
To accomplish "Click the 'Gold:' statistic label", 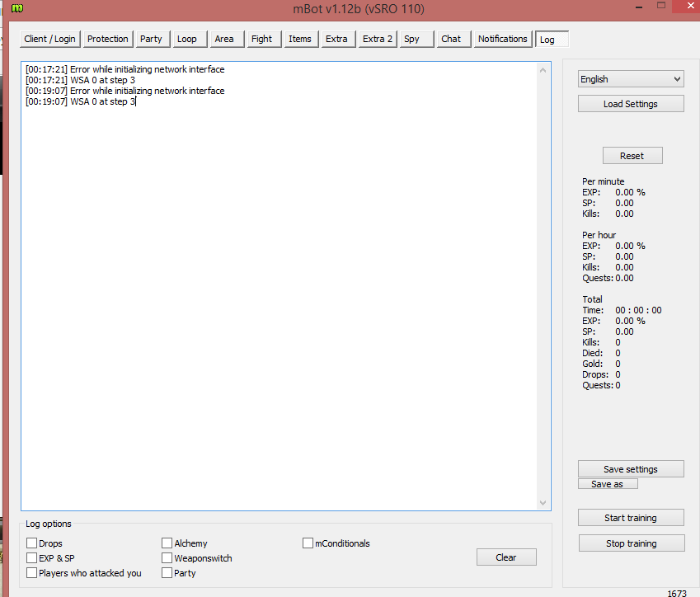I will pyautogui.click(x=593, y=364).
